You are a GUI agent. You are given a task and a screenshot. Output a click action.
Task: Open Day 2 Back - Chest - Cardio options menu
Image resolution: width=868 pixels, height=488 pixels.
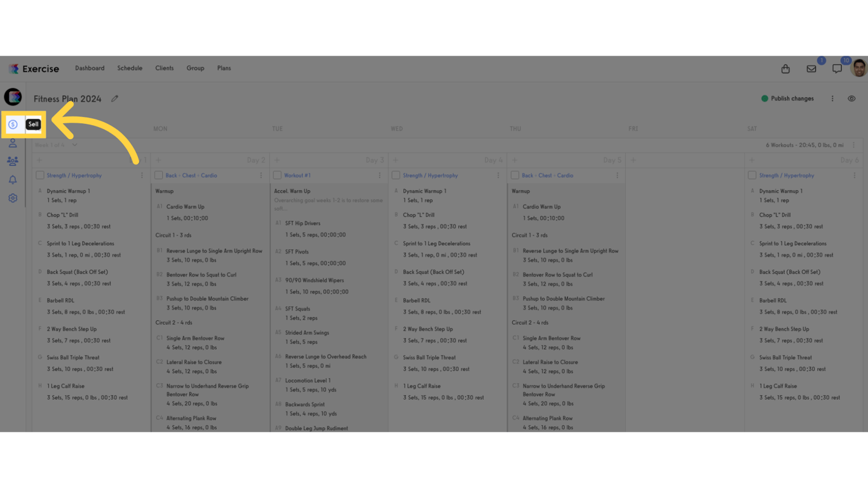pyautogui.click(x=261, y=175)
